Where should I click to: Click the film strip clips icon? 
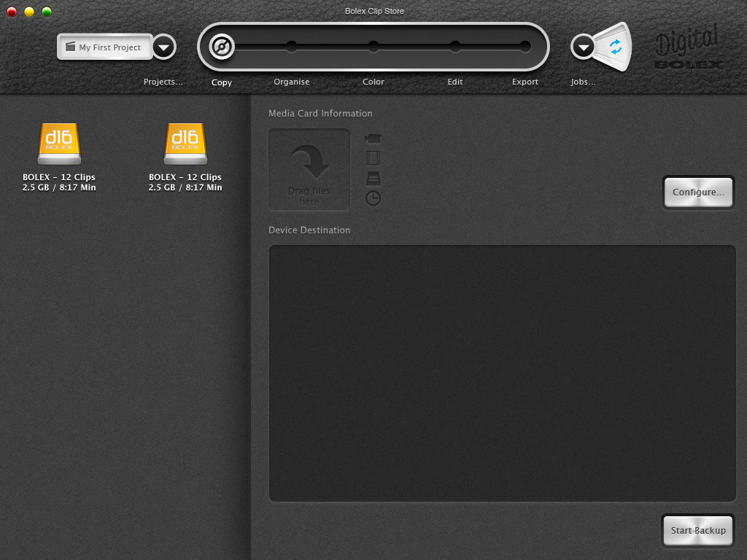coord(373,157)
